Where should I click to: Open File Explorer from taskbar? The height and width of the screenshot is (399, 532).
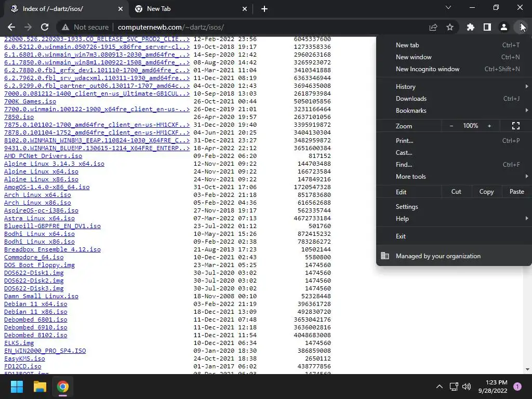click(39, 387)
